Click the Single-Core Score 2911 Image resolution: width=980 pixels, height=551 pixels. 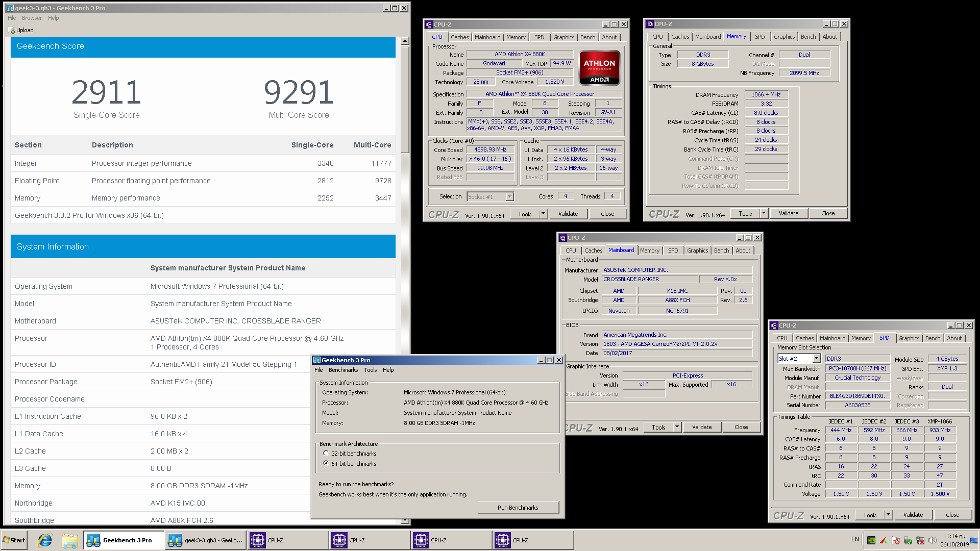[106, 92]
